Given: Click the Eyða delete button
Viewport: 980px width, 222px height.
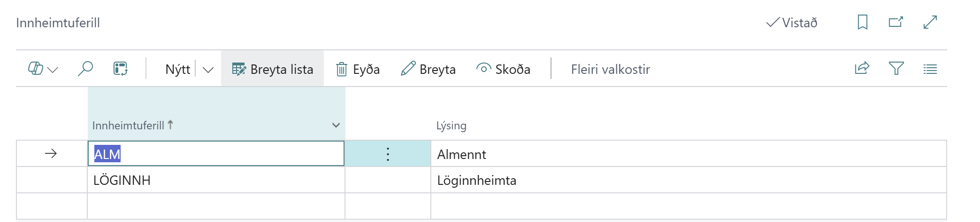Looking at the screenshot, I should pyautogui.click(x=358, y=69).
